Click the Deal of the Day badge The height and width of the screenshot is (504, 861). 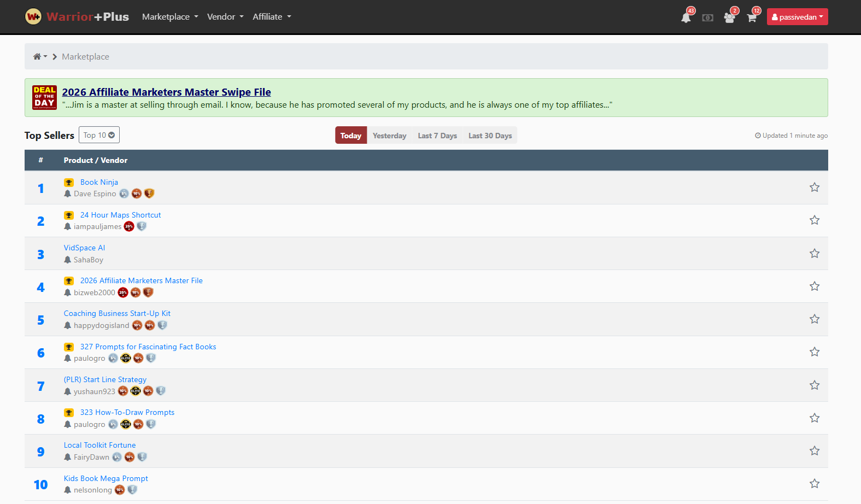click(44, 97)
